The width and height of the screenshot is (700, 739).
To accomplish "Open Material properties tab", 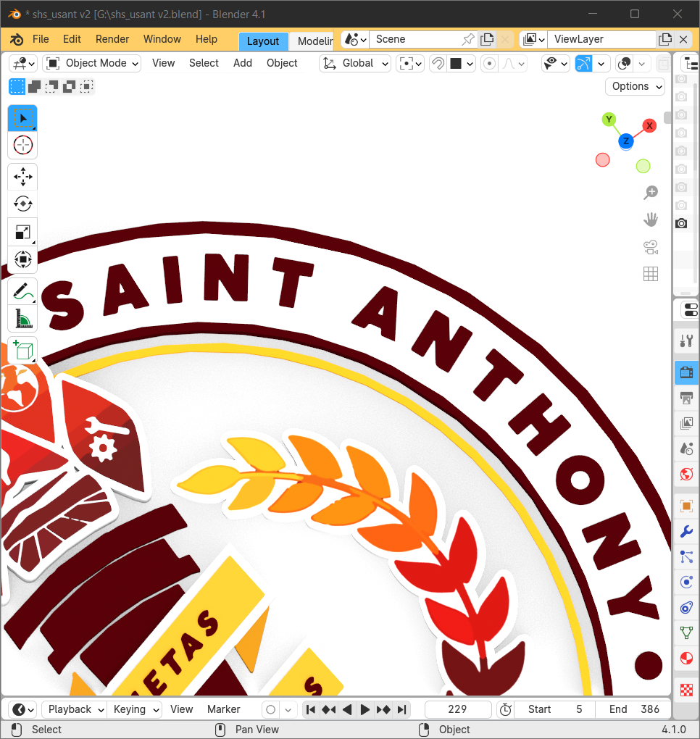I will pyautogui.click(x=686, y=658).
